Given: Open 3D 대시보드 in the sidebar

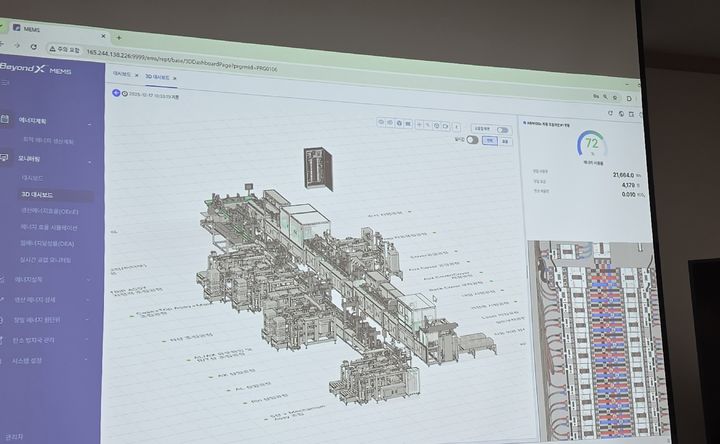Looking at the screenshot, I should (40, 194).
